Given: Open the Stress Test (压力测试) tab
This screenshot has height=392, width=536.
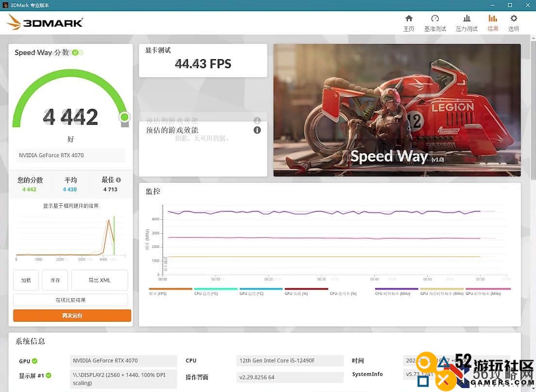Looking at the screenshot, I should [467, 23].
